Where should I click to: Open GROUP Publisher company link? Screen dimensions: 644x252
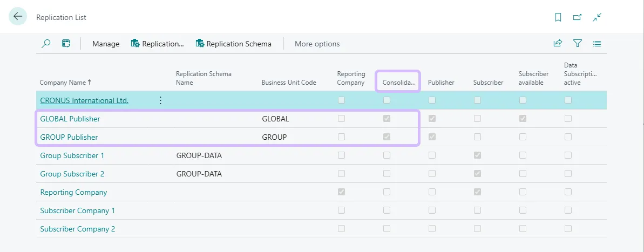click(69, 137)
